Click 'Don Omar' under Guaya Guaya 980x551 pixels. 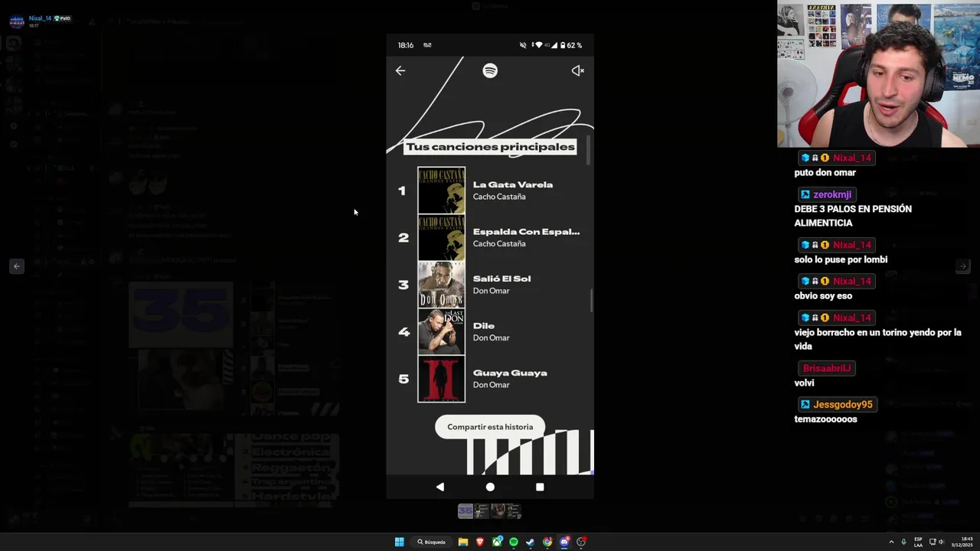(491, 385)
